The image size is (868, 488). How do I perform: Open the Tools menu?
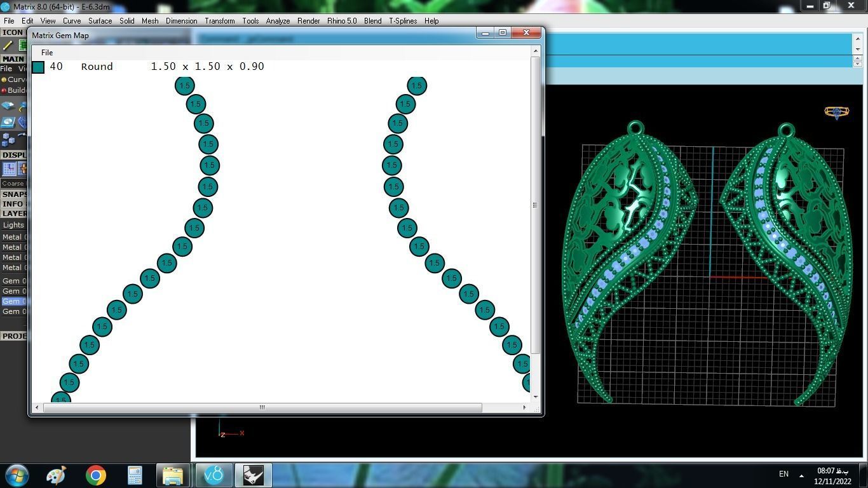point(250,21)
